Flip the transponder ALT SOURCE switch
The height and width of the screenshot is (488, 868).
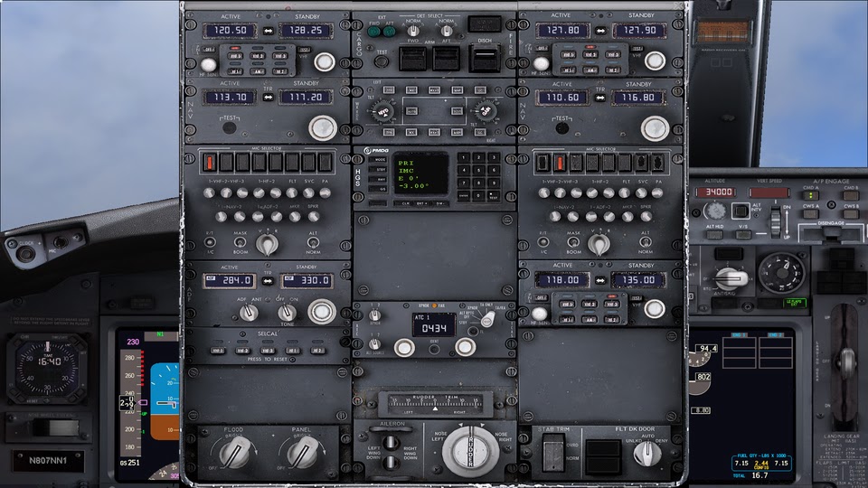point(374,344)
